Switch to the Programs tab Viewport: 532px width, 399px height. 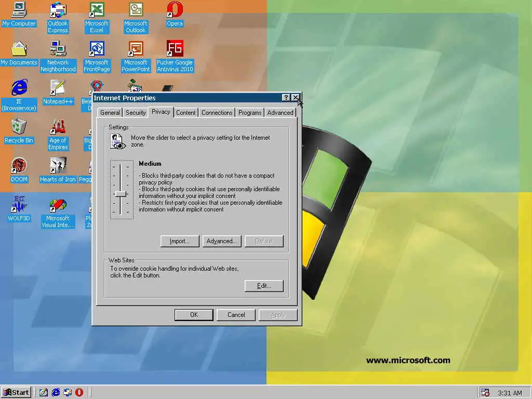point(250,113)
